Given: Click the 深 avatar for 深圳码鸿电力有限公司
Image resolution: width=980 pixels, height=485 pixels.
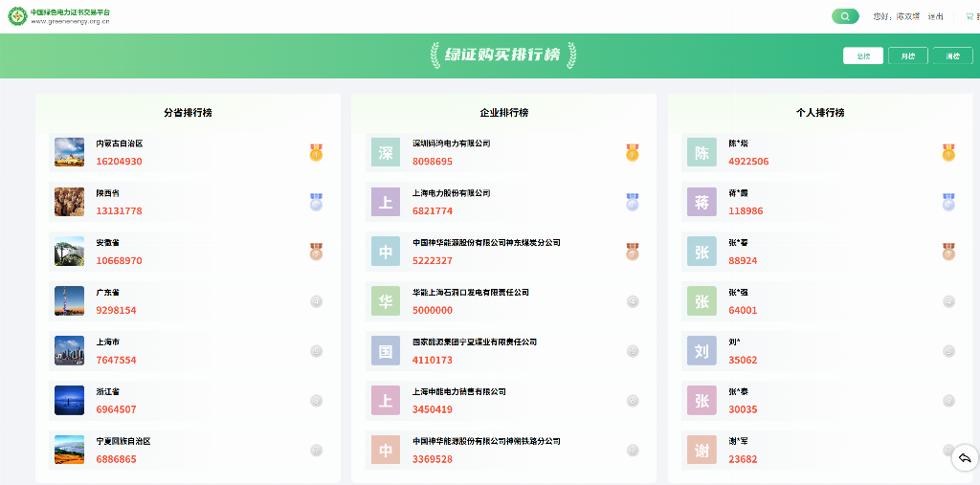Looking at the screenshot, I should (386, 152).
